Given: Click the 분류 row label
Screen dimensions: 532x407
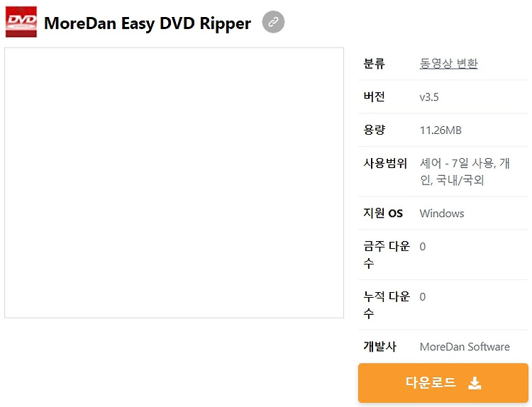Looking at the screenshot, I should [374, 63].
